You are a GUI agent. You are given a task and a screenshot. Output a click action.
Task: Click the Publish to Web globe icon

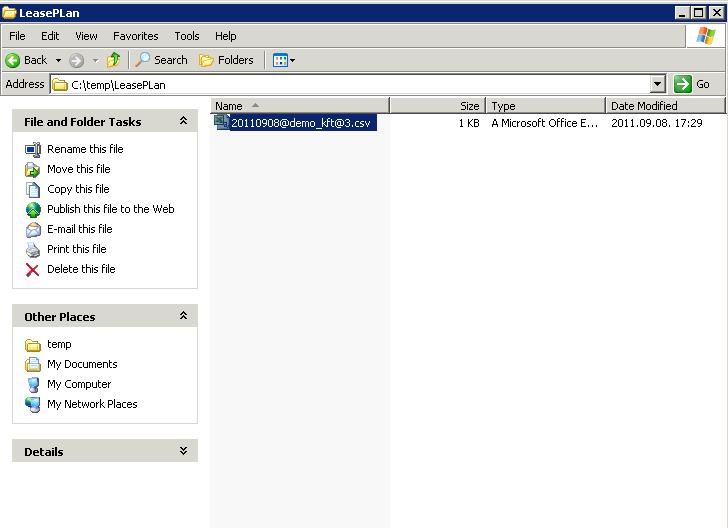(33, 210)
